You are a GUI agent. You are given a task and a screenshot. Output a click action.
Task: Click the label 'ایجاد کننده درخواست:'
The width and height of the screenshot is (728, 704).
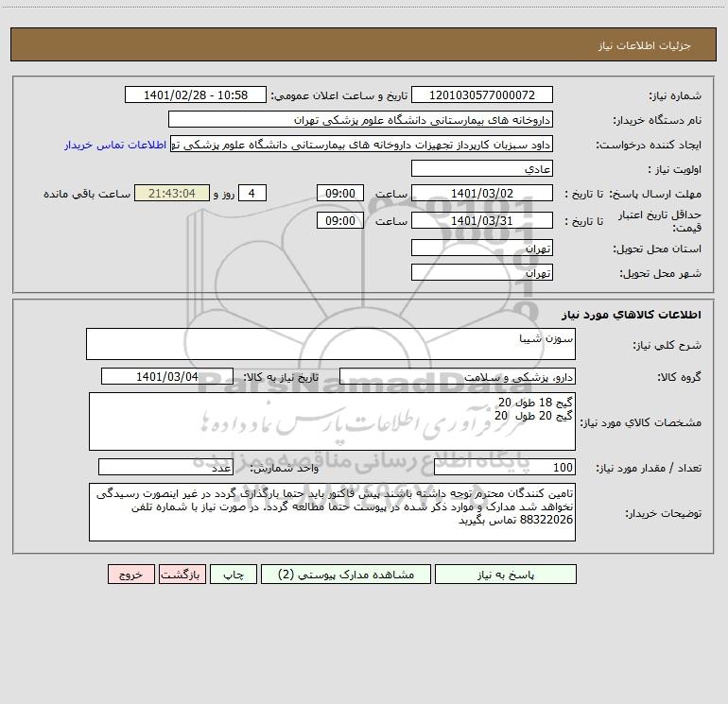(x=649, y=146)
